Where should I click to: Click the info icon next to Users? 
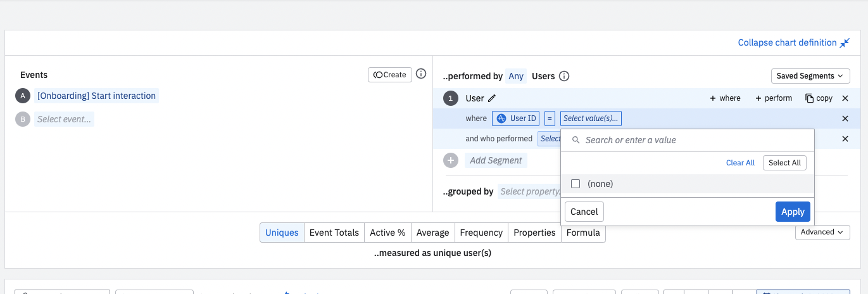pyautogui.click(x=564, y=76)
